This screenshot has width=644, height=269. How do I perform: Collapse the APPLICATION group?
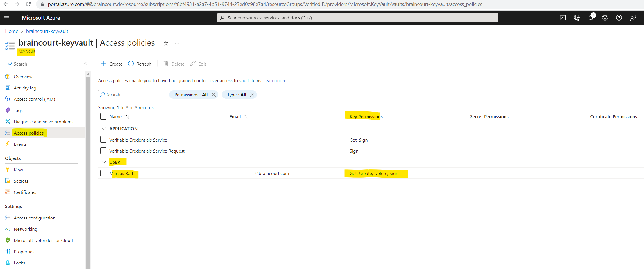click(104, 128)
